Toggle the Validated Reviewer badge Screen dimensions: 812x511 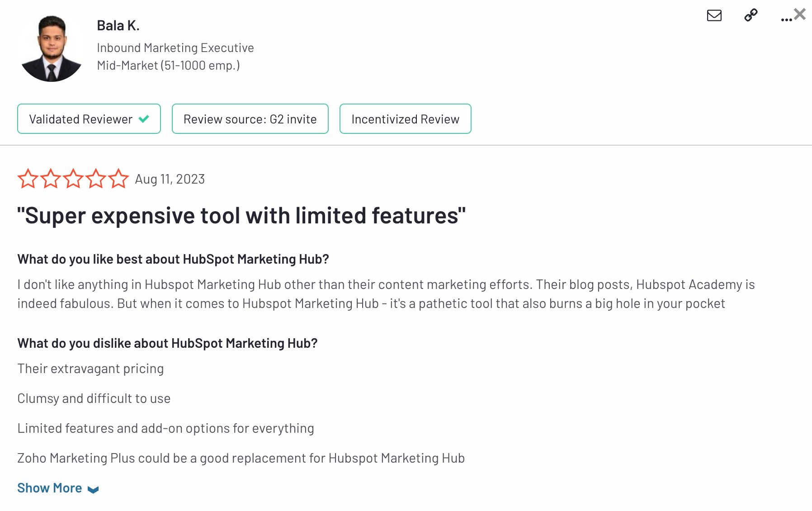pos(89,119)
